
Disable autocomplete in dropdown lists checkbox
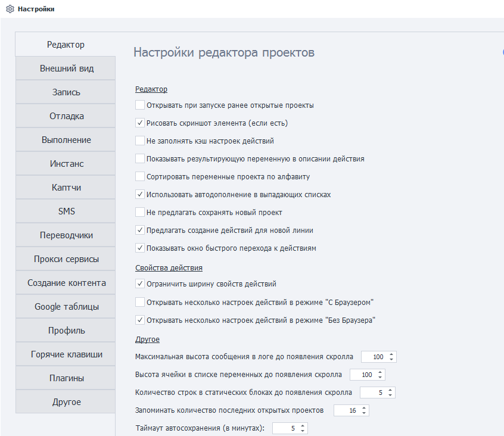[140, 195]
